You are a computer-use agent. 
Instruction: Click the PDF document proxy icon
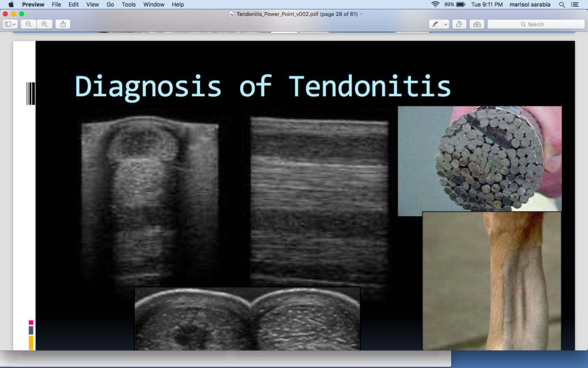tap(231, 14)
